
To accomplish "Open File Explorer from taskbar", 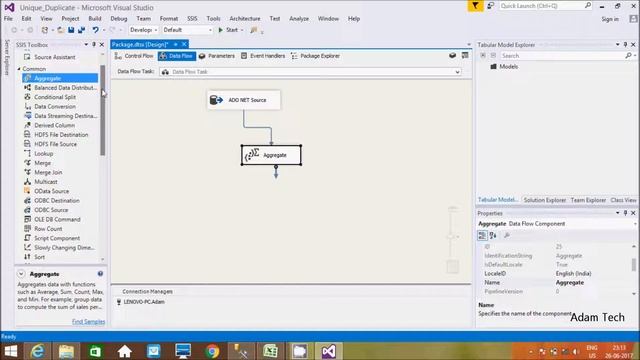I will point(66,351).
